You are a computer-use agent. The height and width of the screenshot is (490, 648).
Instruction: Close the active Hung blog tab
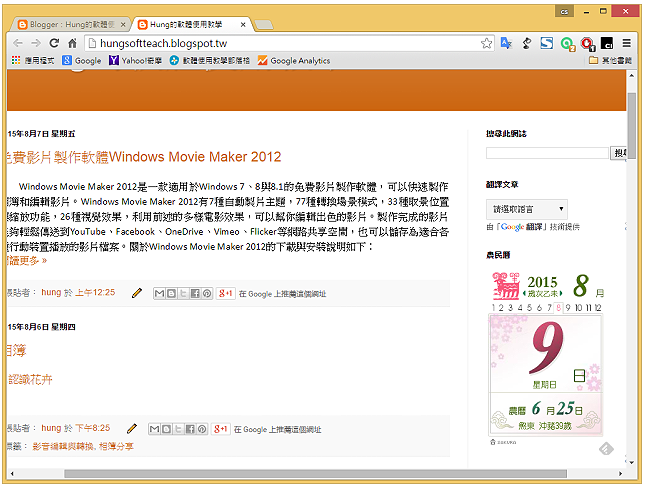coord(243,25)
